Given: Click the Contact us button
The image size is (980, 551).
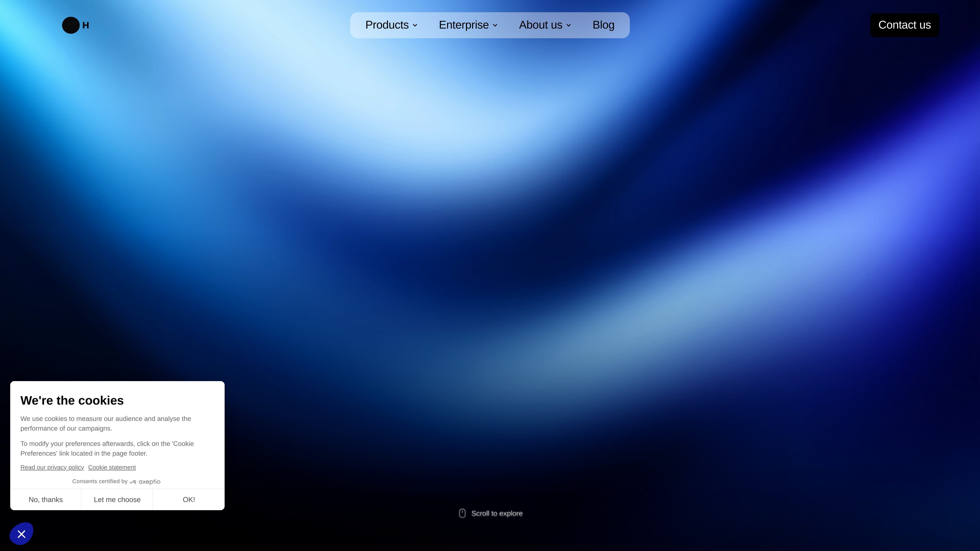Looking at the screenshot, I should pos(904,25).
